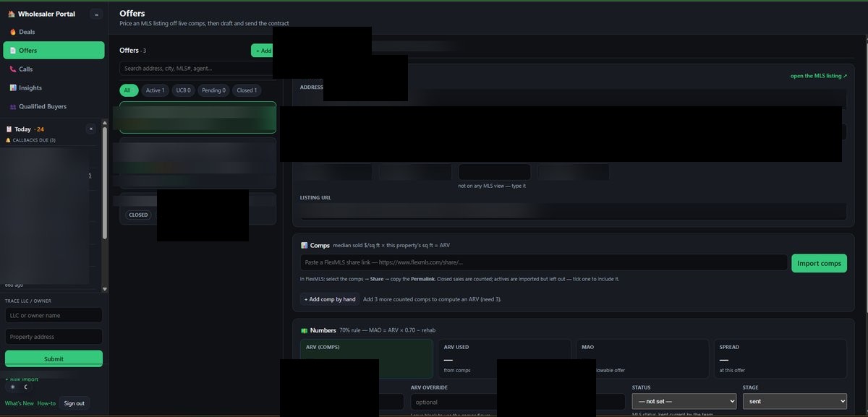Viewport: 868px width, 417px height.
Task: Click the Numbers section money icon
Action: click(305, 330)
